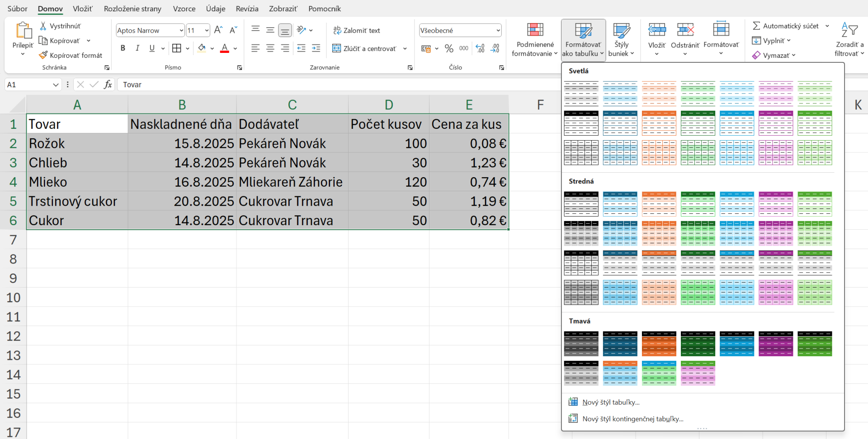Decrease font size with smaller A icon

tap(233, 30)
